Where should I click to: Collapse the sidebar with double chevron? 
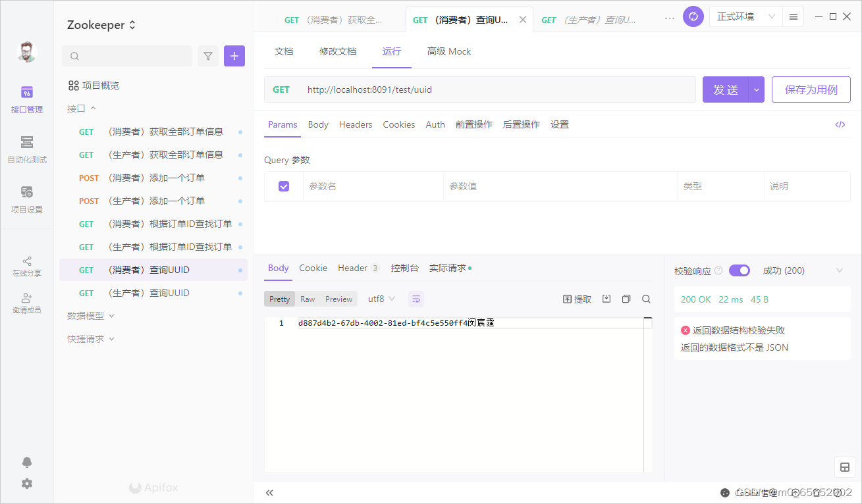pos(269,493)
